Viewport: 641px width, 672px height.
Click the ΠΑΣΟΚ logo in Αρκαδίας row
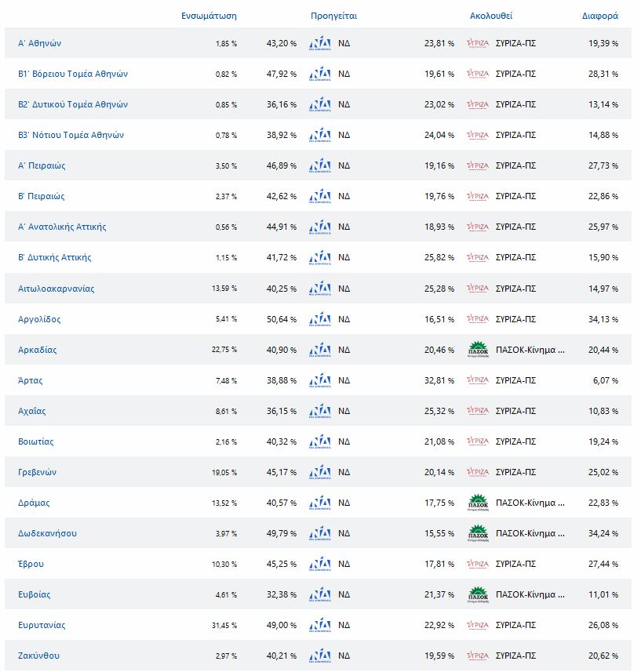click(x=477, y=350)
